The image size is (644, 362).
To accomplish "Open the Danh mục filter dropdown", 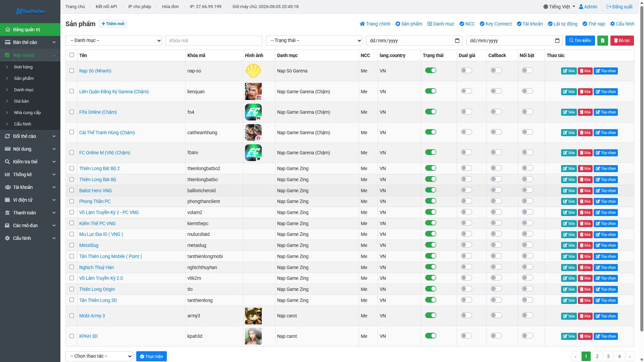I will (114, 41).
